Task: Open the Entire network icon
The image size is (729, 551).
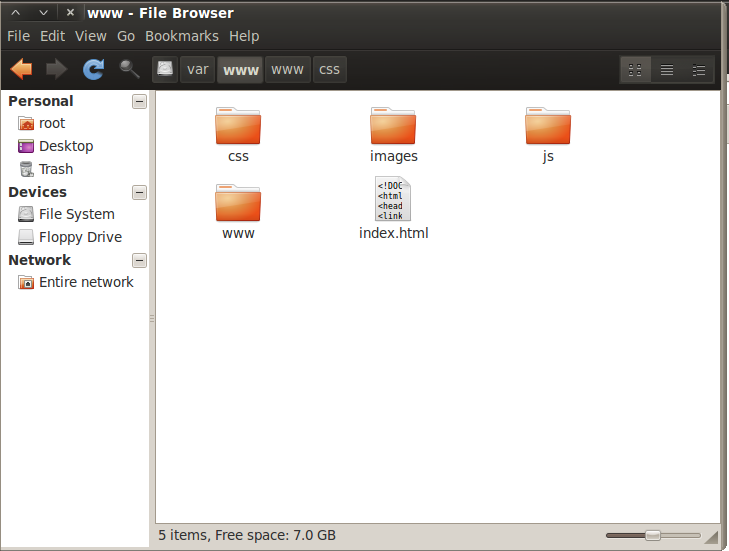Action: [26, 282]
